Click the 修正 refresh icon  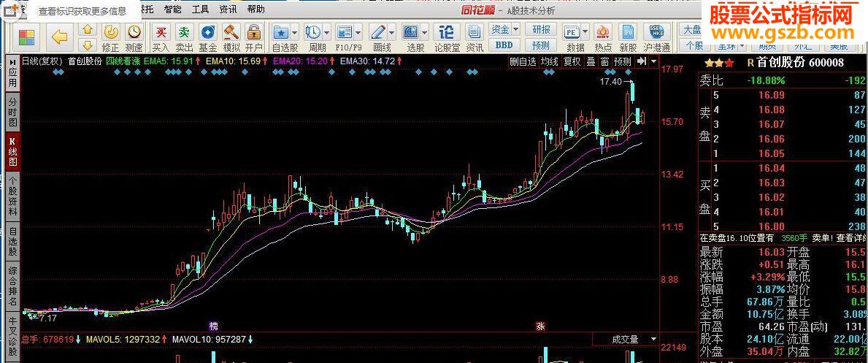pyautogui.click(x=111, y=31)
